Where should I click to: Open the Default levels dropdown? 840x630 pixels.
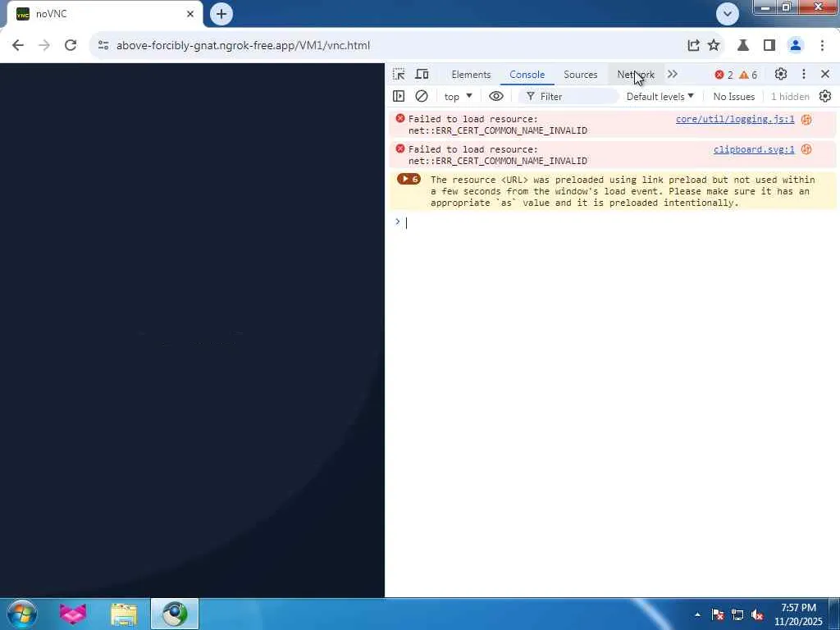click(x=660, y=97)
